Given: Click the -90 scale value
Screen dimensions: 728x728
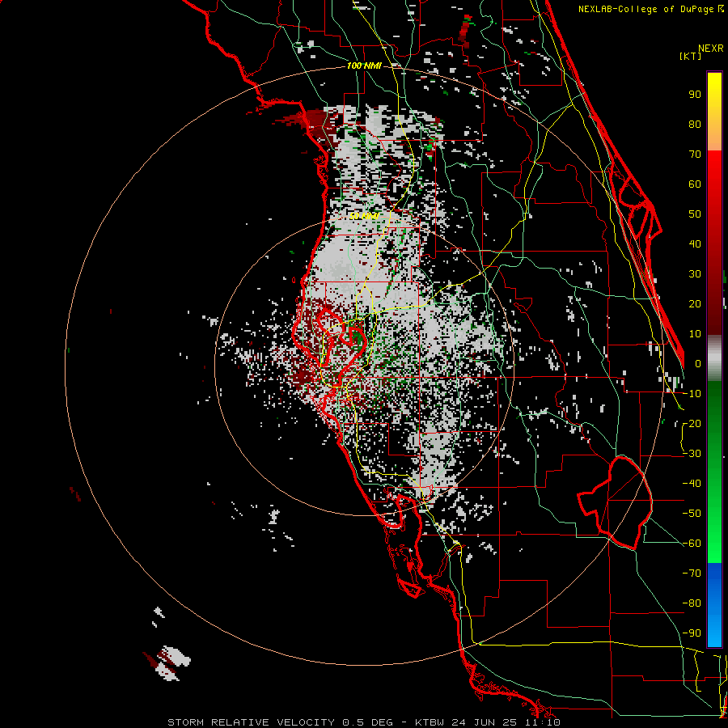Looking at the screenshot, I should [x=692, y=633].
